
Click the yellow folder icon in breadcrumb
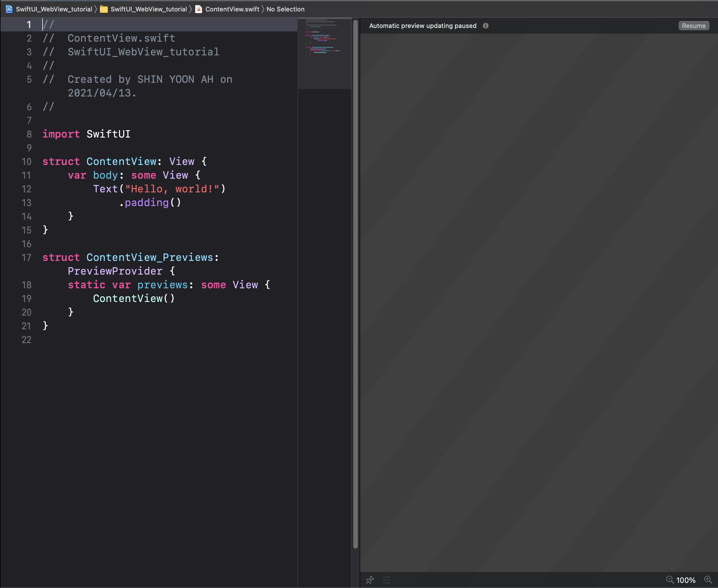(x=104, y=9)
